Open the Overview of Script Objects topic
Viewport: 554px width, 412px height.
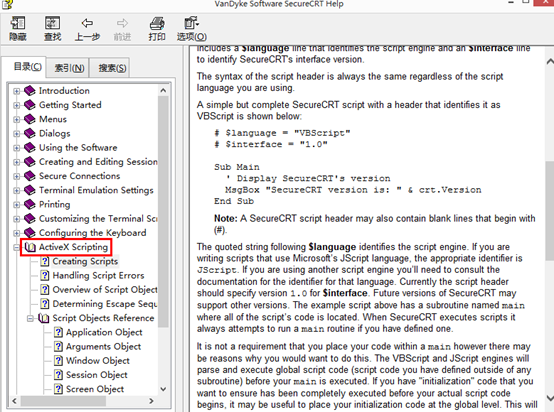coord(105,289)
